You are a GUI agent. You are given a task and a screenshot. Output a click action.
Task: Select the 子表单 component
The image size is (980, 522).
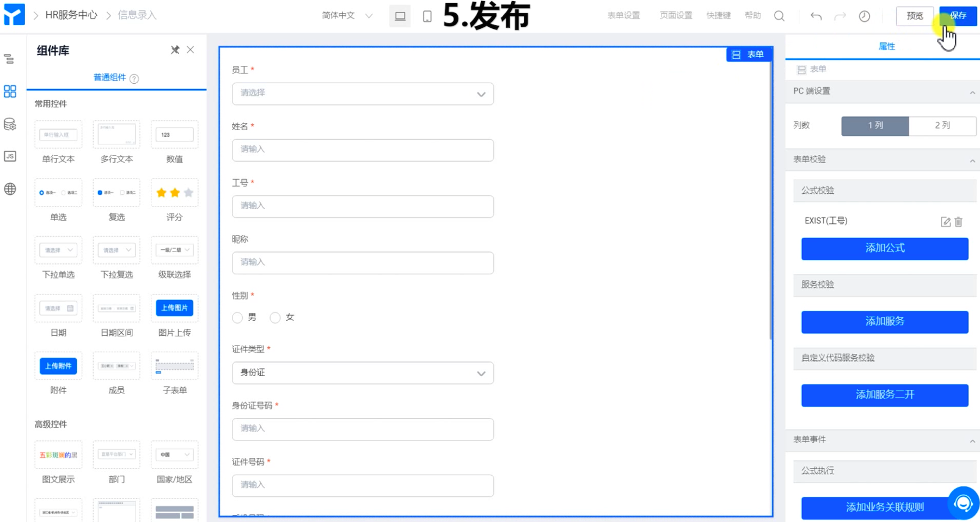(x=174, y=373)
